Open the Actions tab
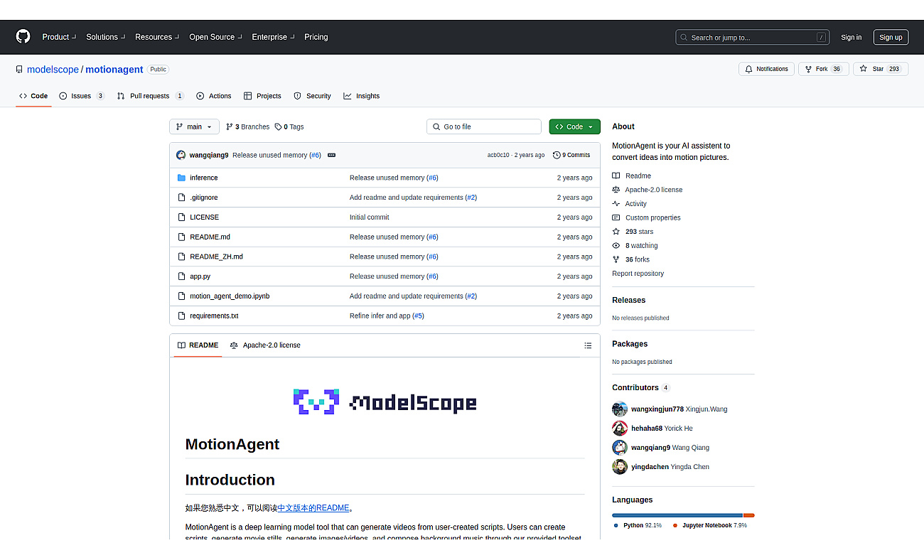 point(214,96)
